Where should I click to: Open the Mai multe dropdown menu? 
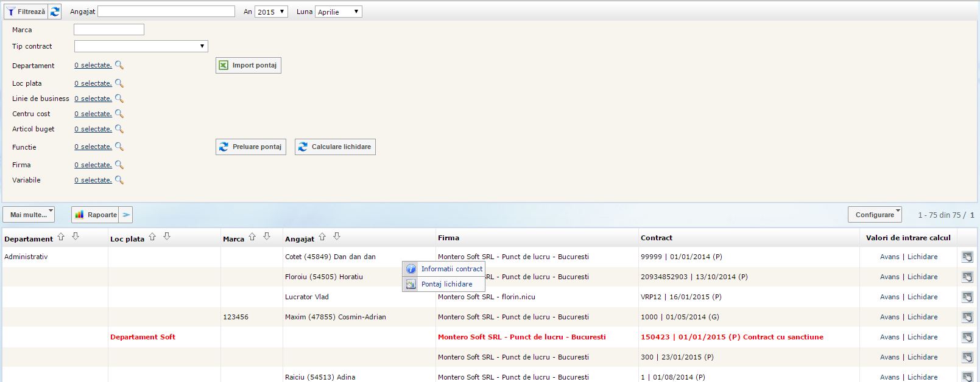[x=29, y=215]
